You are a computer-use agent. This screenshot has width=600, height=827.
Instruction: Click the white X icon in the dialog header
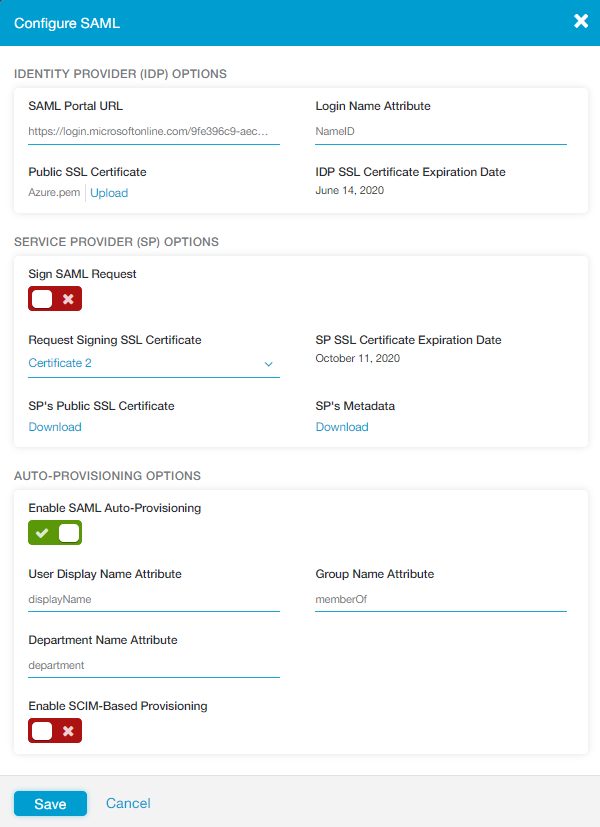581,21
